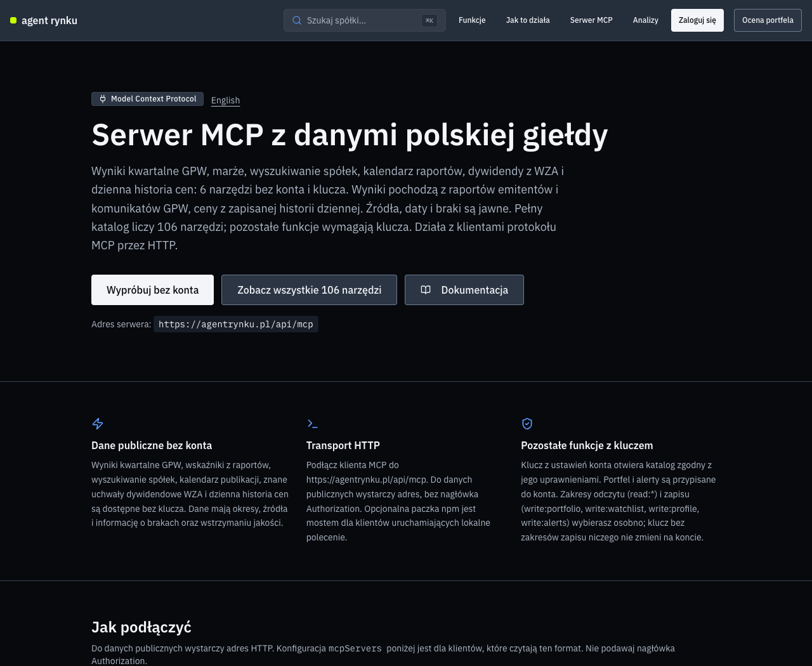The height and width of the screenshot is (666, 812).
Task: Click the agent rynku home link
Action: [x=44, y=20]
